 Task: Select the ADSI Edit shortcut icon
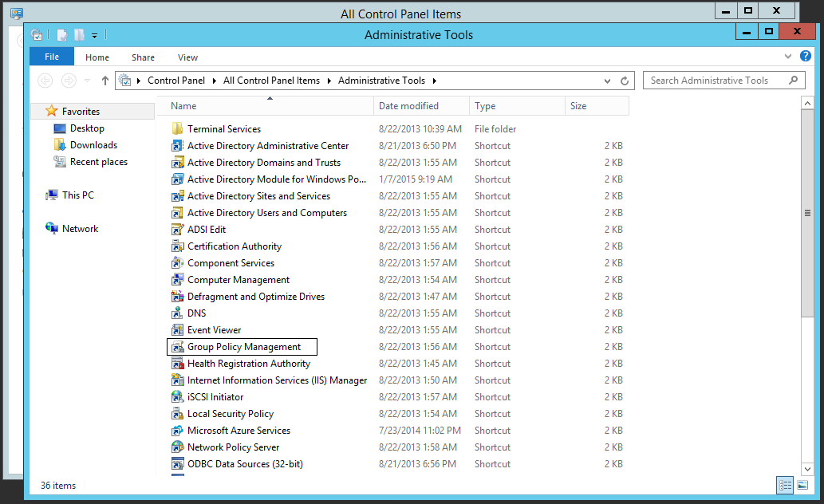click(178, 230)
